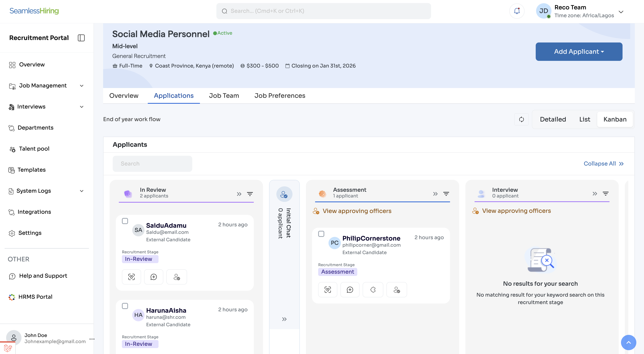Click the puzzle icon on PhilipCornerstone's card

(x=373, y=290)
